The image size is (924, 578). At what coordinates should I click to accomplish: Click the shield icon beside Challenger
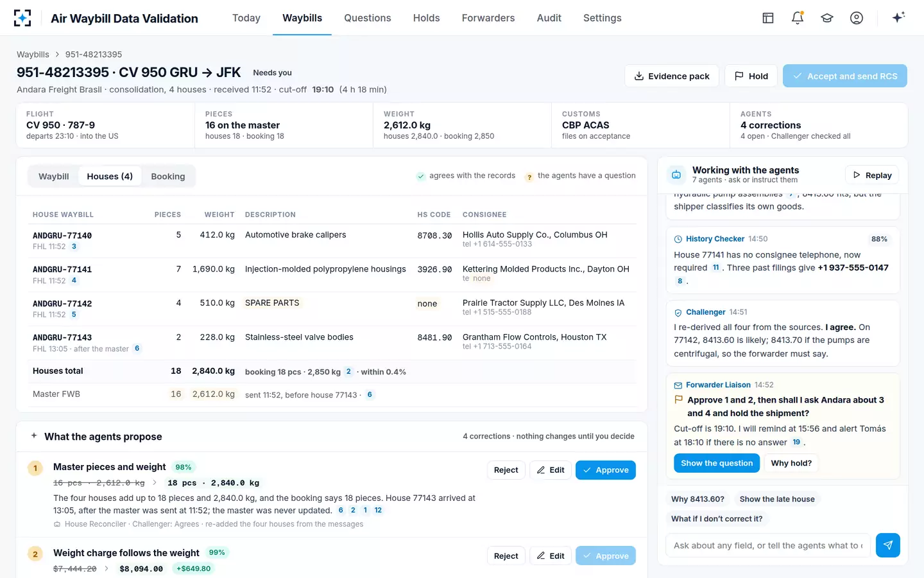click(x=678, y=312)
